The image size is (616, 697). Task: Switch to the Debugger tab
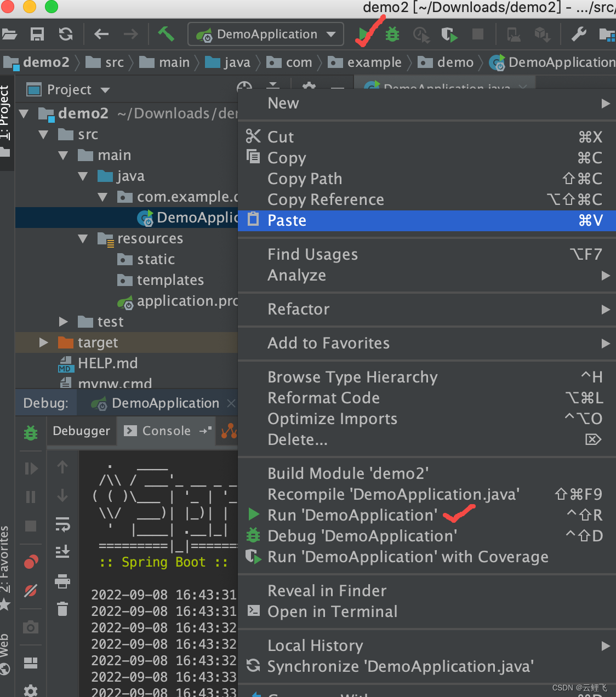pos(81,431)
